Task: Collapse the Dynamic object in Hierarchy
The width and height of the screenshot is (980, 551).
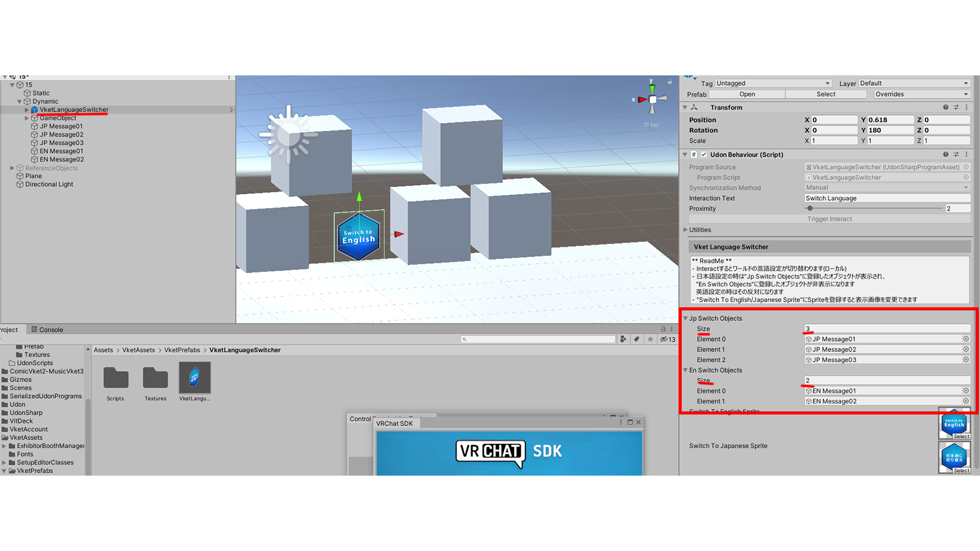Action: point(20,102)
